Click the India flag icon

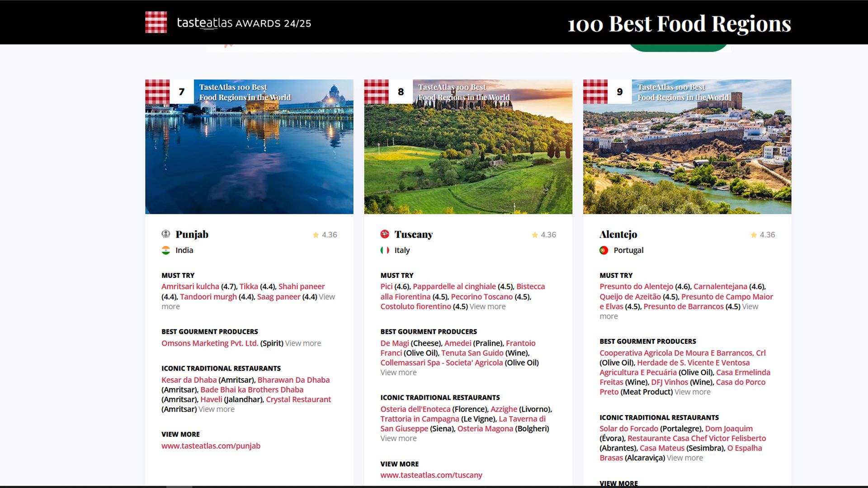[x=166, y=250]
